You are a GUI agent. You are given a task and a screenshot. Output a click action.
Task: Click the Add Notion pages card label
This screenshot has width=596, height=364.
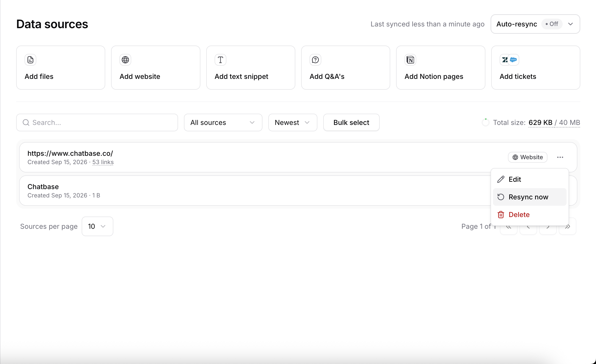pos(434,77)
